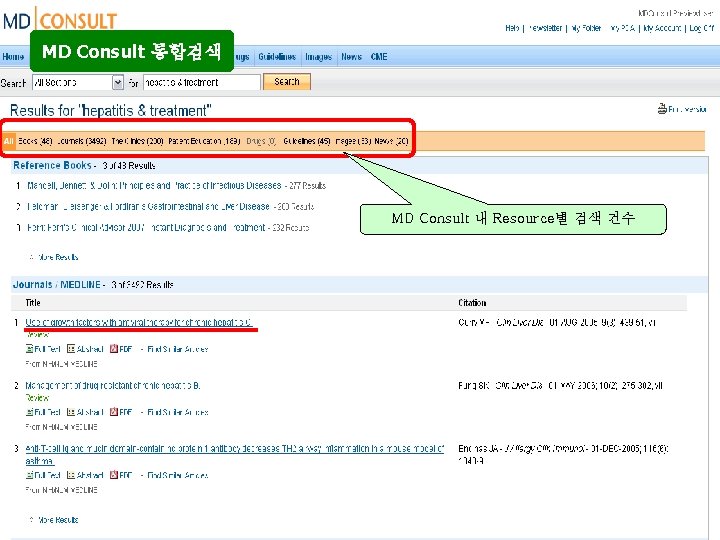
Task: Open PDF icon for asthma article
Action: tap(114, 475)
